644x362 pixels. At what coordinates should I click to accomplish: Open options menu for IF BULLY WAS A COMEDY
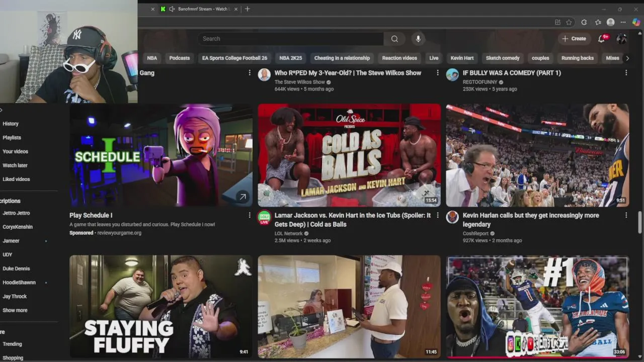[x=626, y=73]
